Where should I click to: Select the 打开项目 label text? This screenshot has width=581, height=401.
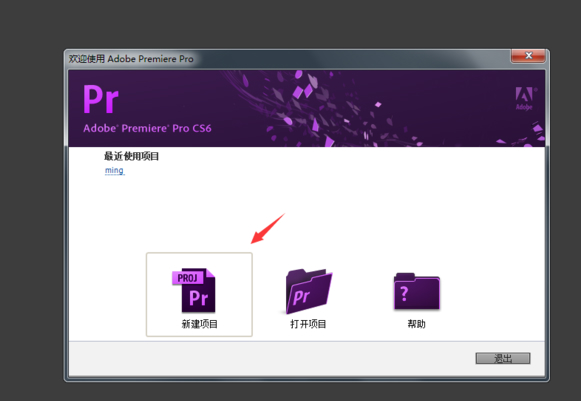[308, 324]
